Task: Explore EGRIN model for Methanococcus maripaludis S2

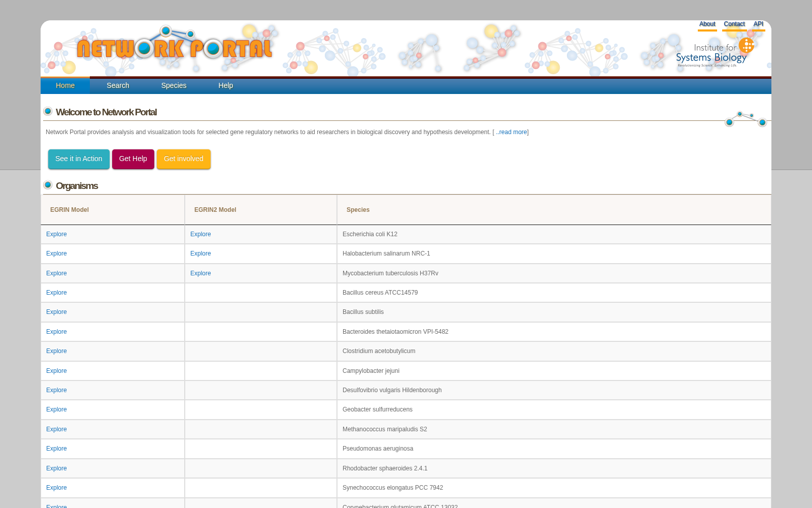Action: (56, 429)
